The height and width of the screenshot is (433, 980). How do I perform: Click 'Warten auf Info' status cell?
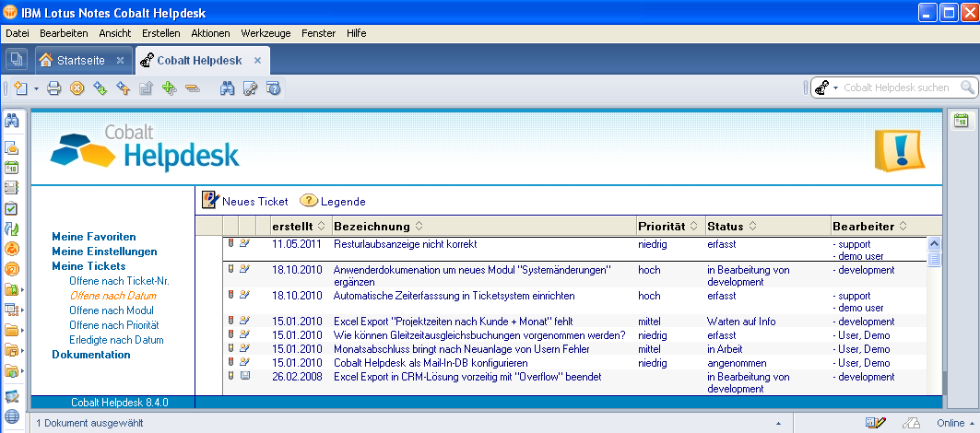click(x=741, y=322)
